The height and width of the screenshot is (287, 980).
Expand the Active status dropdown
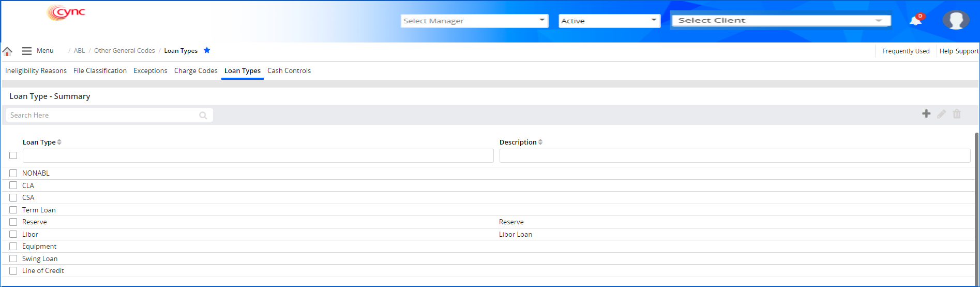(x=609, y=21)
